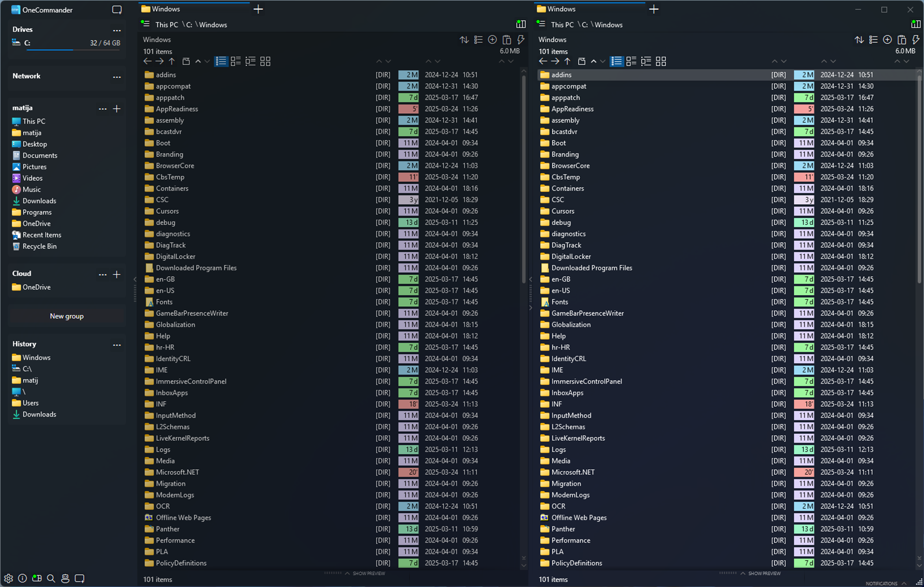Click the new item plus-circle icon in left pane
Screen dimensions: 924x587
492,40
